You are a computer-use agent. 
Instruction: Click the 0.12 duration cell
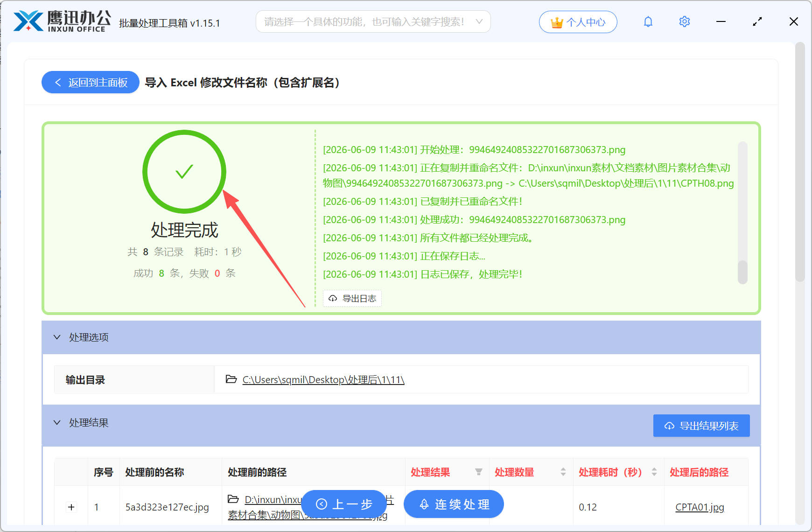pos(588,507)
